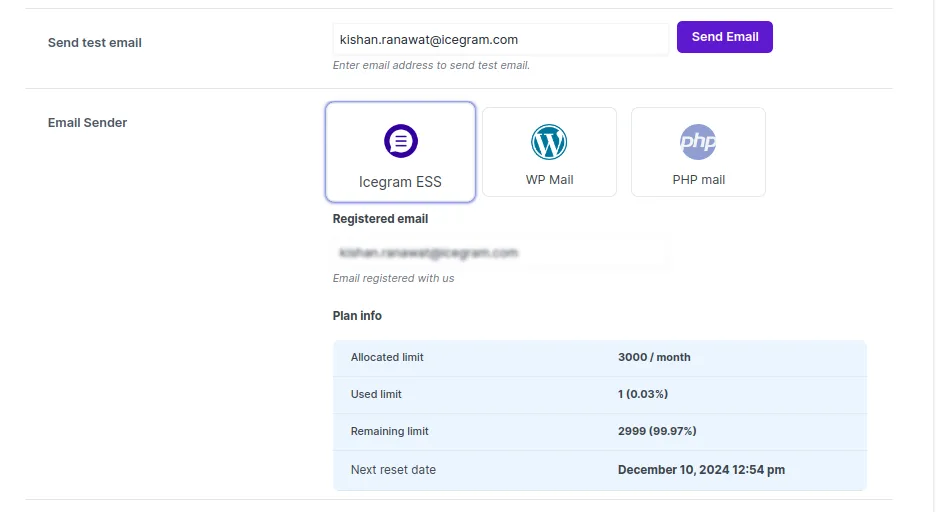Viewport: 943px width, 512px height.
Task: Click 'Email registered with us' hint text
Action: [x=393, y=279]
